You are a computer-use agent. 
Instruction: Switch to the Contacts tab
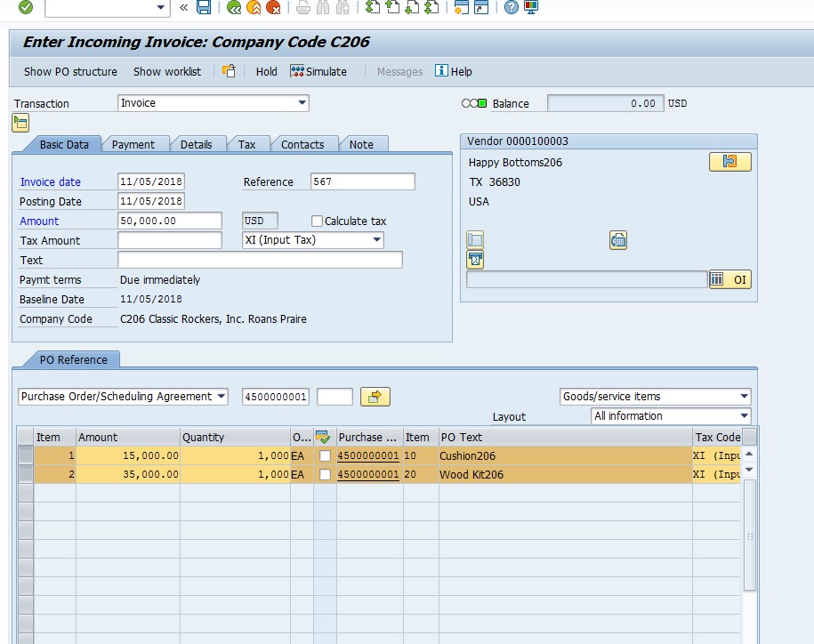(302, 144)
